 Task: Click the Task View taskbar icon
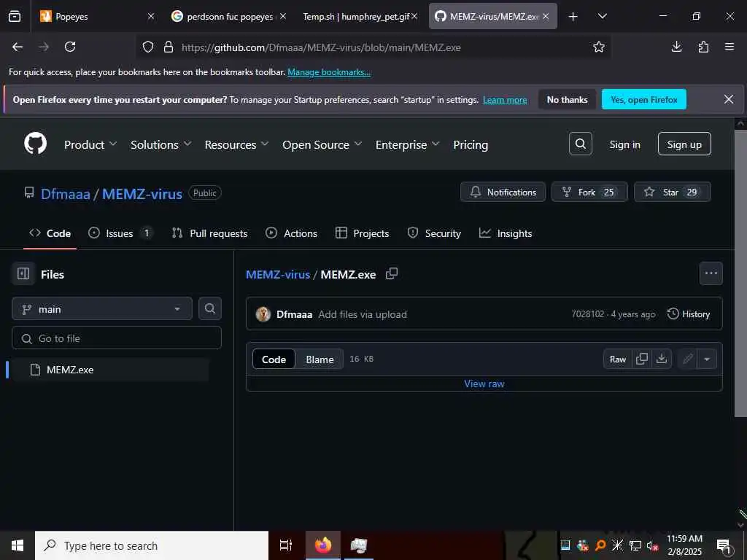(285, 545)
